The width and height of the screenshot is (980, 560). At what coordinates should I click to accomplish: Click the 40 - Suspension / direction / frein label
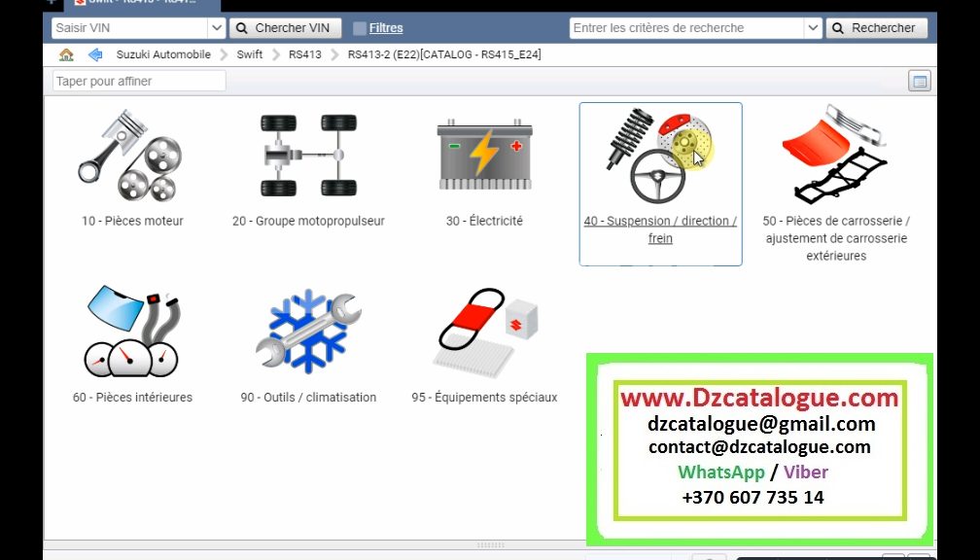[x=660, y=229]
